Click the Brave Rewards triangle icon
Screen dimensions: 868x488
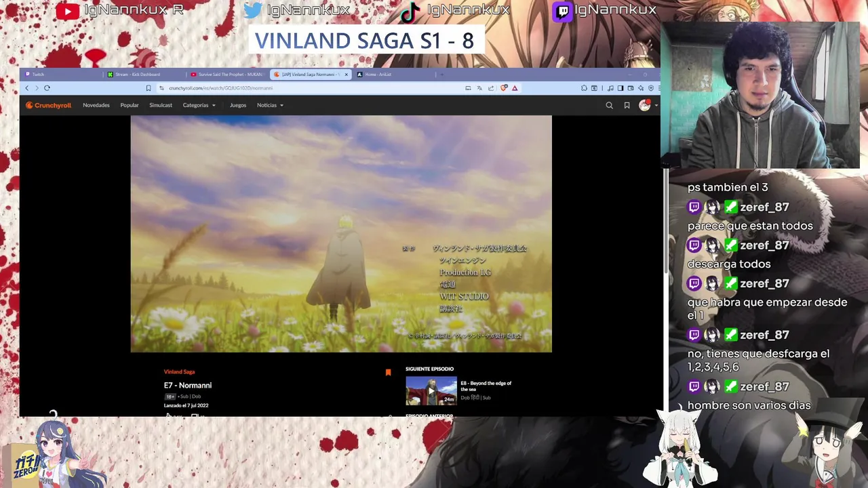515,88
